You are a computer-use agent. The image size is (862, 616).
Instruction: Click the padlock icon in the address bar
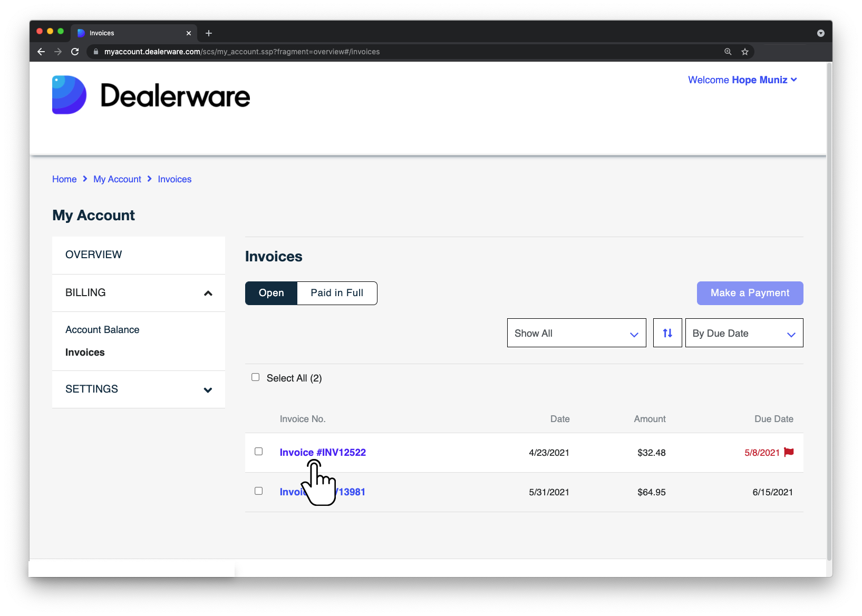pos(95,52)
